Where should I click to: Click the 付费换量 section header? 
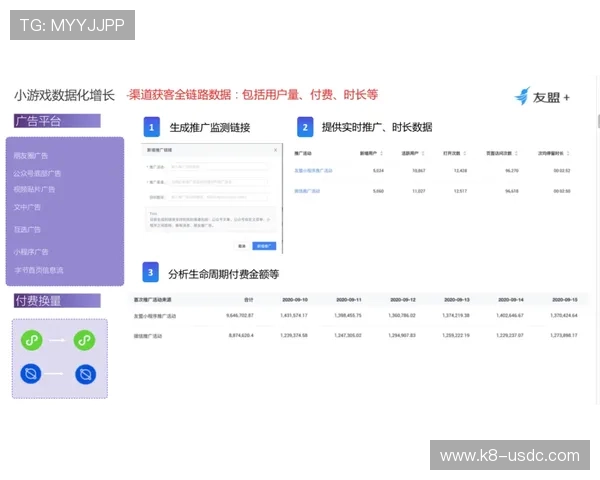pos(57,300)
